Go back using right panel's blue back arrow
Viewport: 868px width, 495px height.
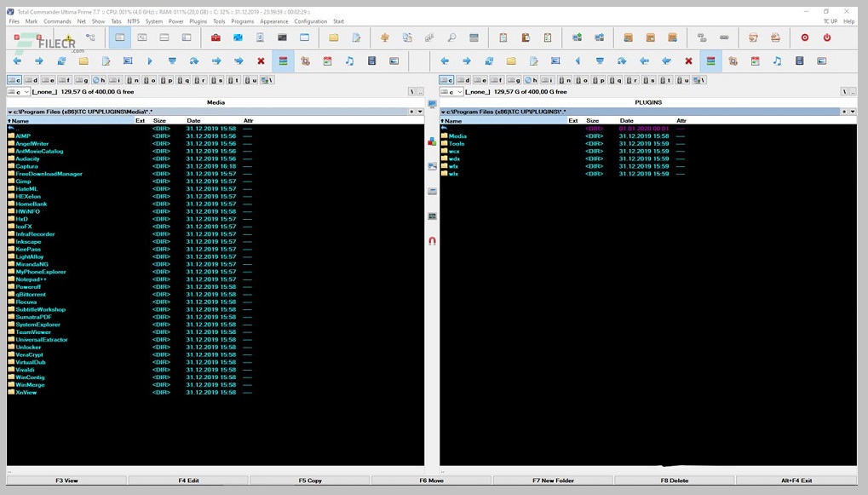(x=445, y=60)
